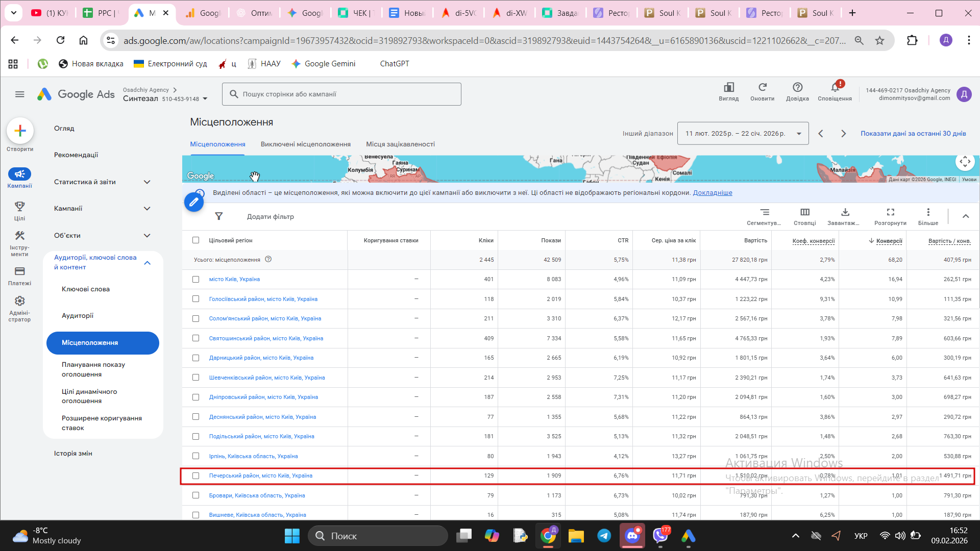
Task: Open the Notifications bell icon
Action: (835, 88)
